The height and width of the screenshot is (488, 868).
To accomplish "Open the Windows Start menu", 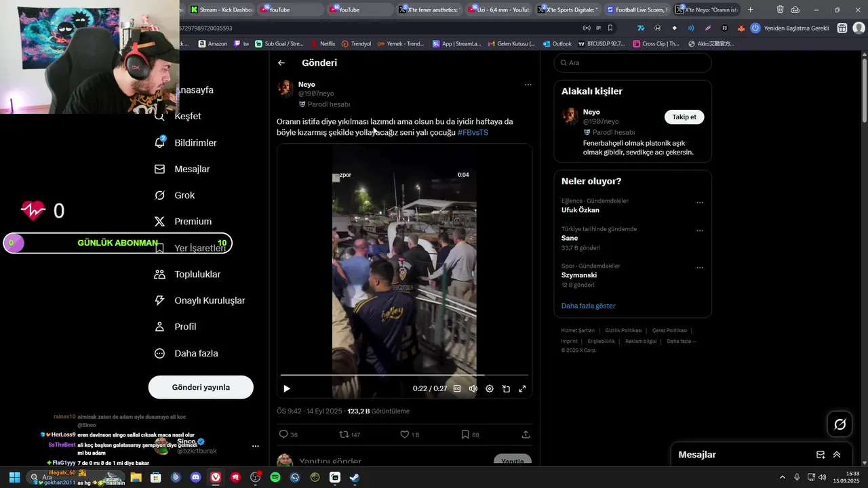I will pyautogui.click(x=14, y=477).
